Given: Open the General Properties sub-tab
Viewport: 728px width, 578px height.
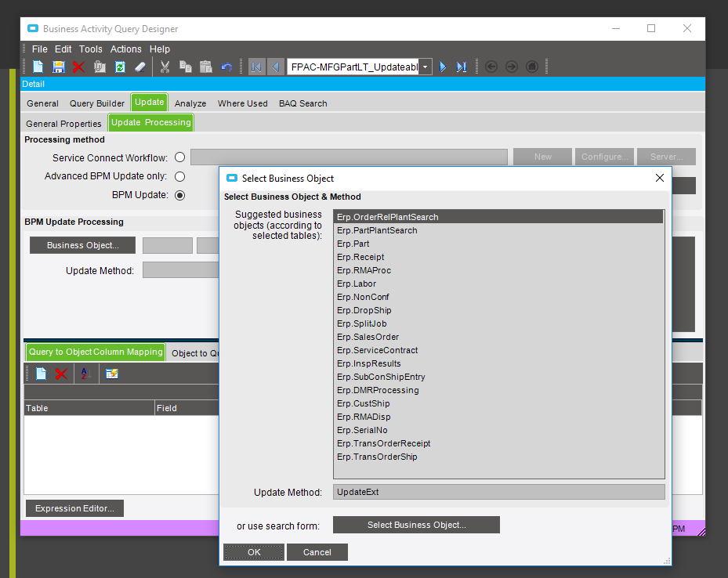Looking at the screenshot, I should pos(63,124).
